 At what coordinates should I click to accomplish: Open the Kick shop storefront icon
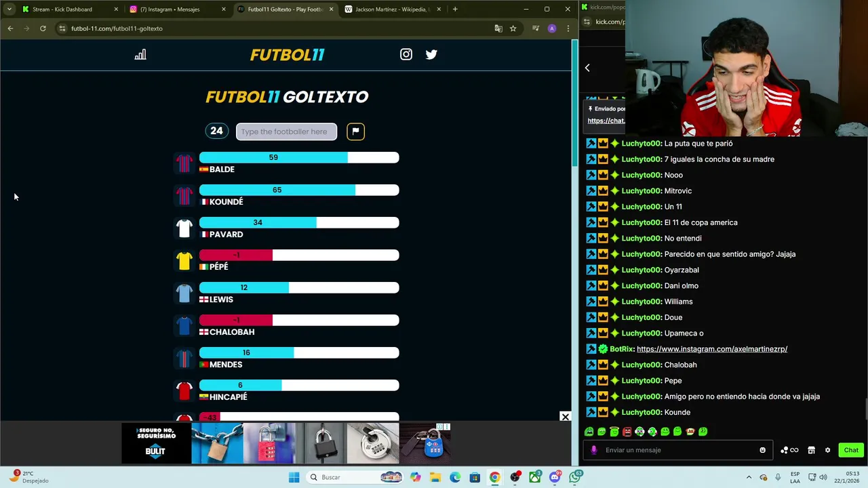811,450
